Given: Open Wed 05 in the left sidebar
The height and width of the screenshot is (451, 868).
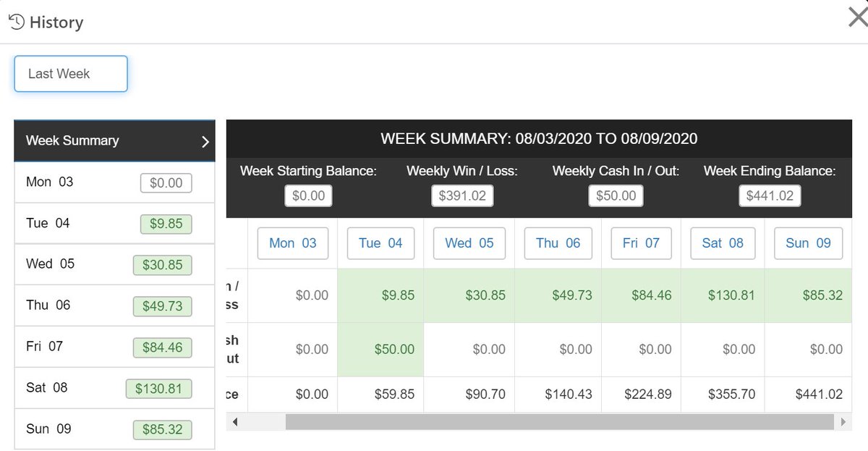Looking at the screenshot, I should coord(114,264).
